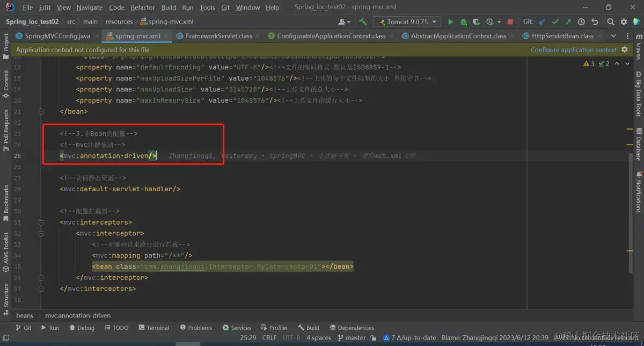The image size is (644, 346).
Task: Click Git commit checkmark icon
Action: coord(555,22)
